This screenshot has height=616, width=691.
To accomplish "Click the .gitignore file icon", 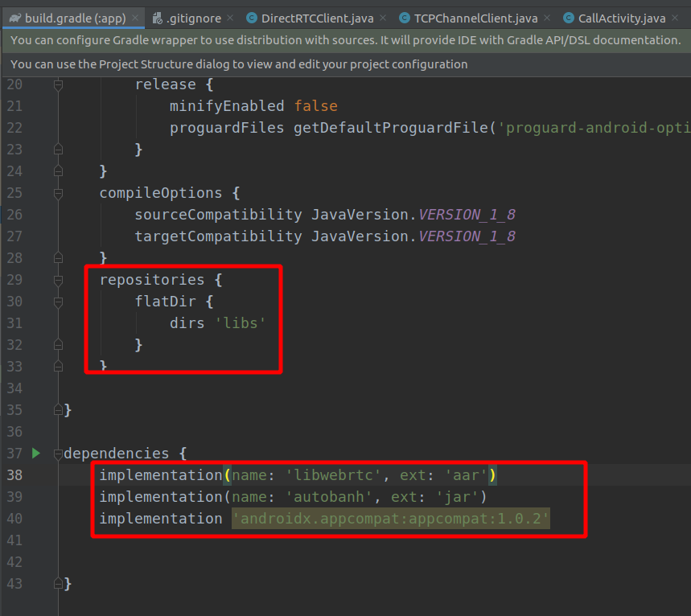I will (158, 18).
